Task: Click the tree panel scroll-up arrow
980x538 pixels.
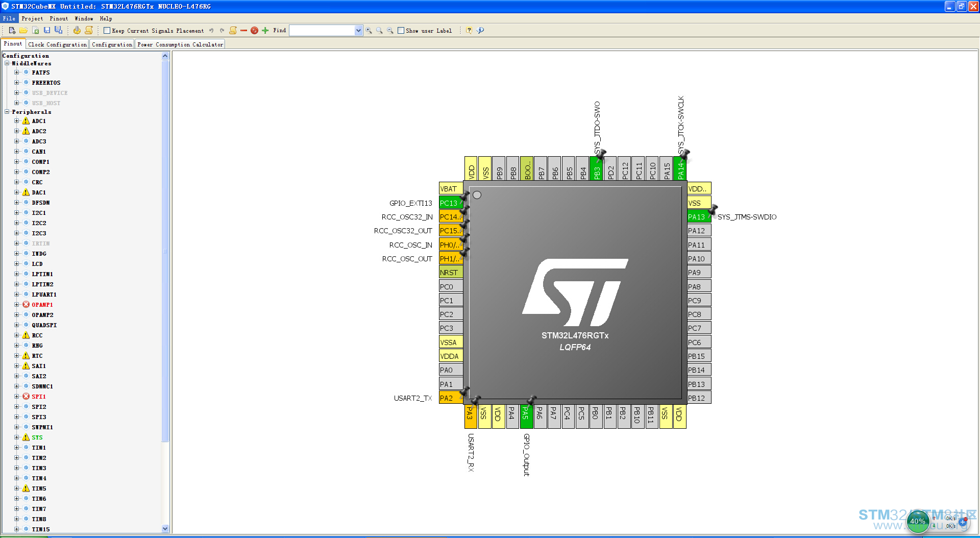Action: (165, 56)
